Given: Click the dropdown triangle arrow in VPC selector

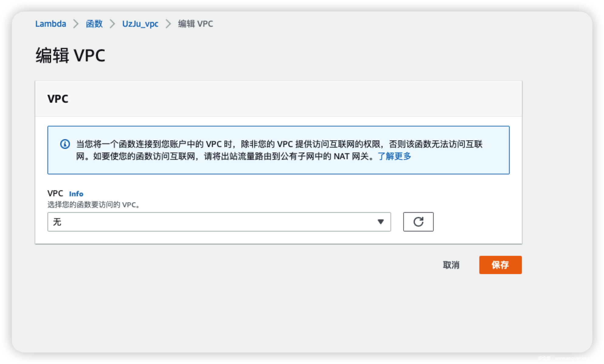Looking at the screenshot, I should pos(380,222).
